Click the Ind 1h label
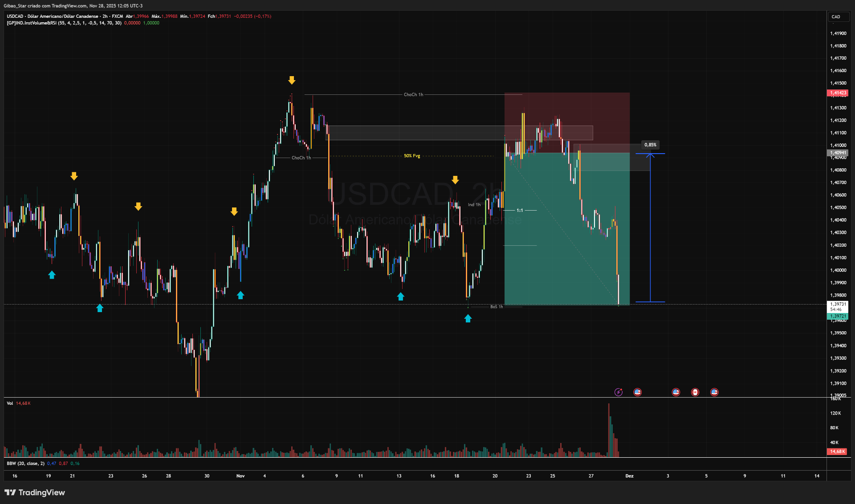The height and width of the screenshot is (504, 855). 474,205
